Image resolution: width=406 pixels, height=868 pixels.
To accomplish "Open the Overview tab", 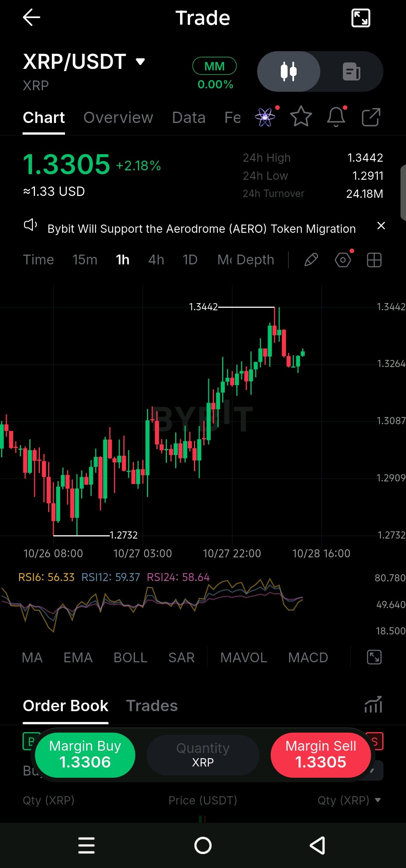I will click(118, 118).
